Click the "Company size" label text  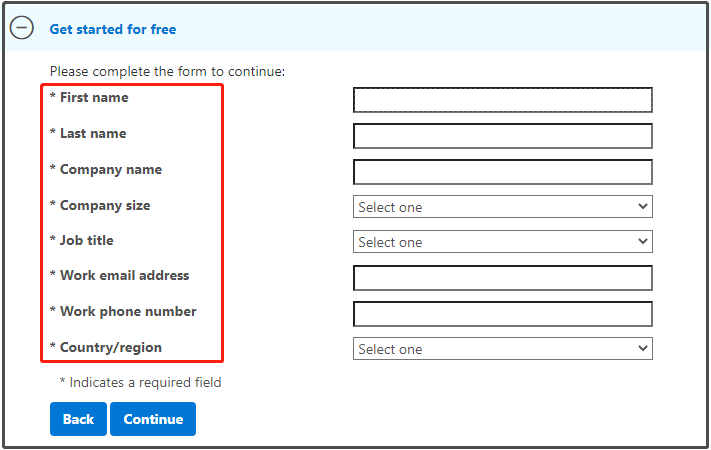105,205
